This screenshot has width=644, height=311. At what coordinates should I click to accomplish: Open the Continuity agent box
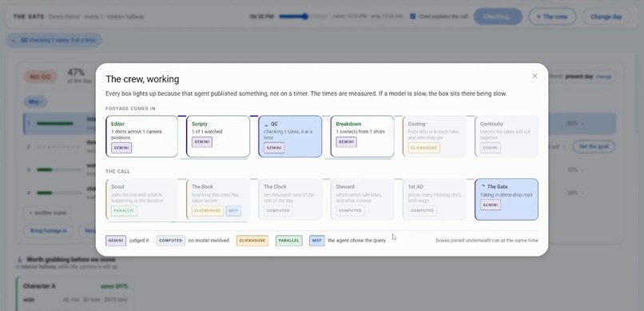click(x=507, y=137)
